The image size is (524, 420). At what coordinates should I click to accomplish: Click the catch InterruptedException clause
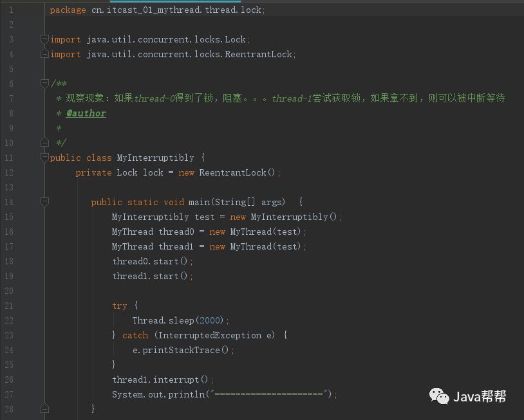[200, 335]
